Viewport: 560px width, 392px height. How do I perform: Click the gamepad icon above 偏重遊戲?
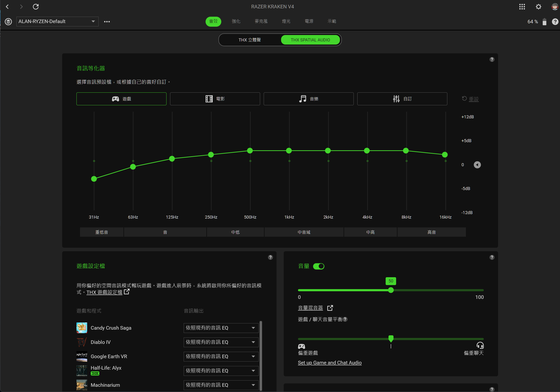[x=302, y=346]
